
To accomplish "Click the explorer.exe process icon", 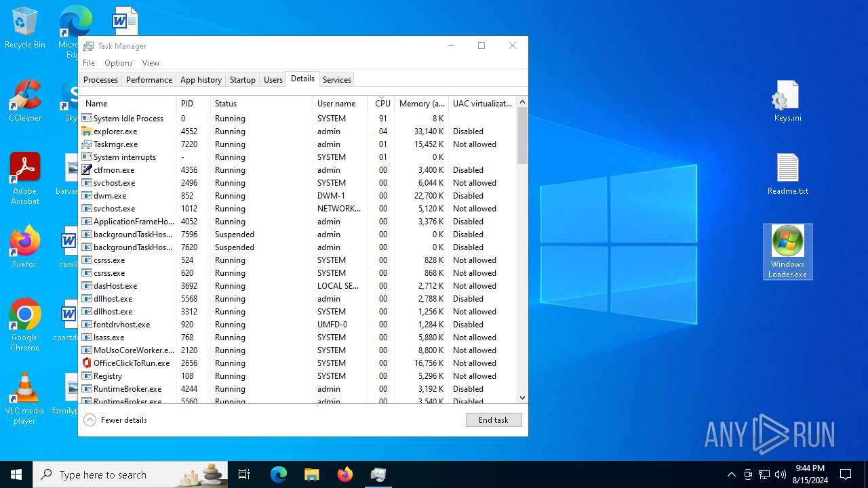I will click(x=87, y=131).
